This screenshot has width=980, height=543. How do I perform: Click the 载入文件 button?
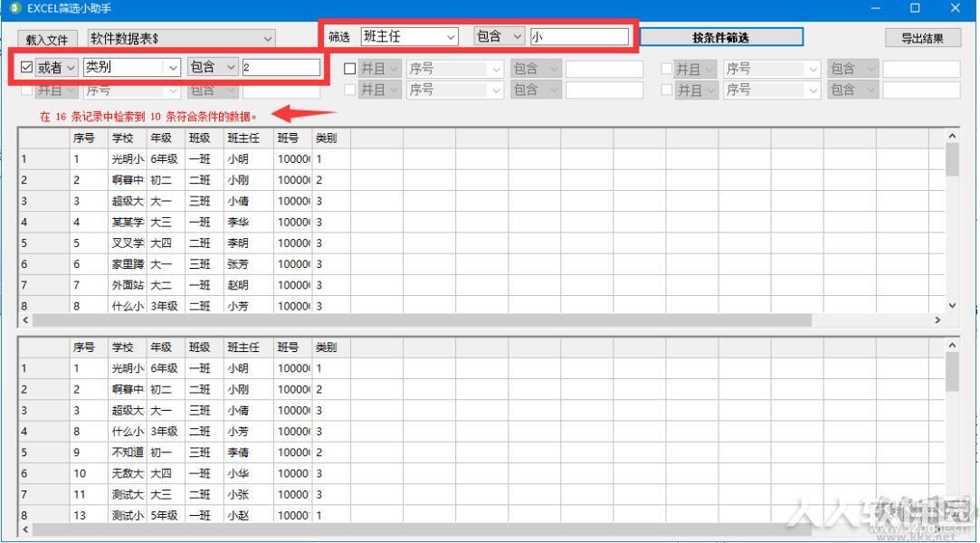[47, 39]
